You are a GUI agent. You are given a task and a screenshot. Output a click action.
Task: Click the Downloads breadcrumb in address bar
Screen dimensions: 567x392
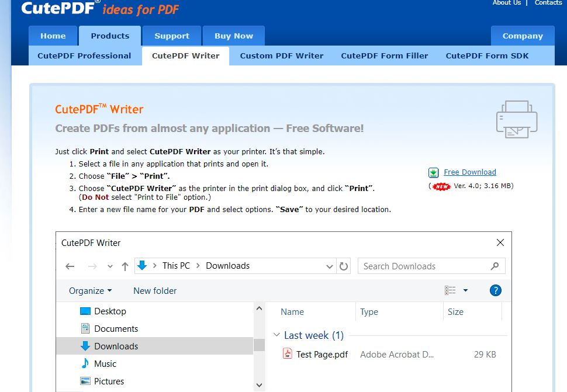[228, 266]
